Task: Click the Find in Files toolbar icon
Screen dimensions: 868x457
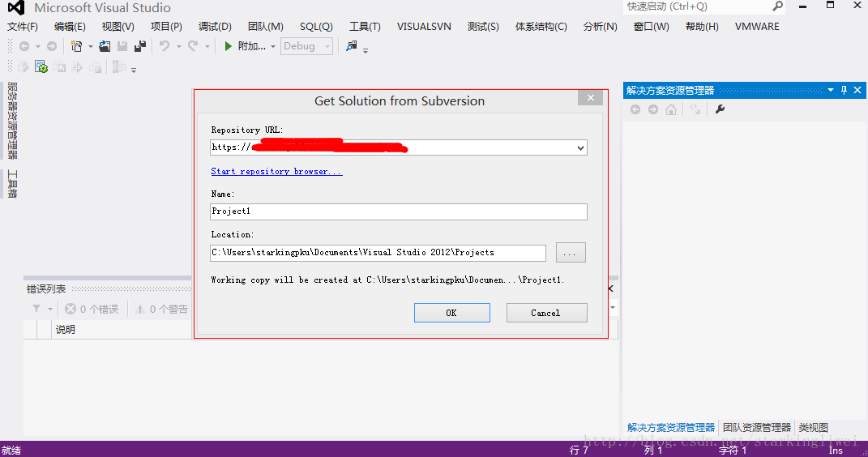Action: point(352,46)
